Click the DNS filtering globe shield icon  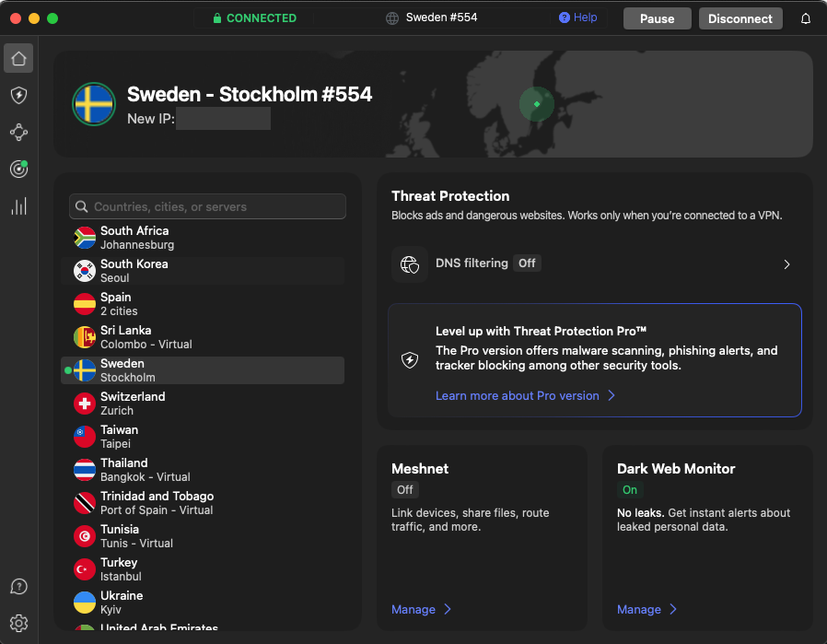tap(410, 263)
